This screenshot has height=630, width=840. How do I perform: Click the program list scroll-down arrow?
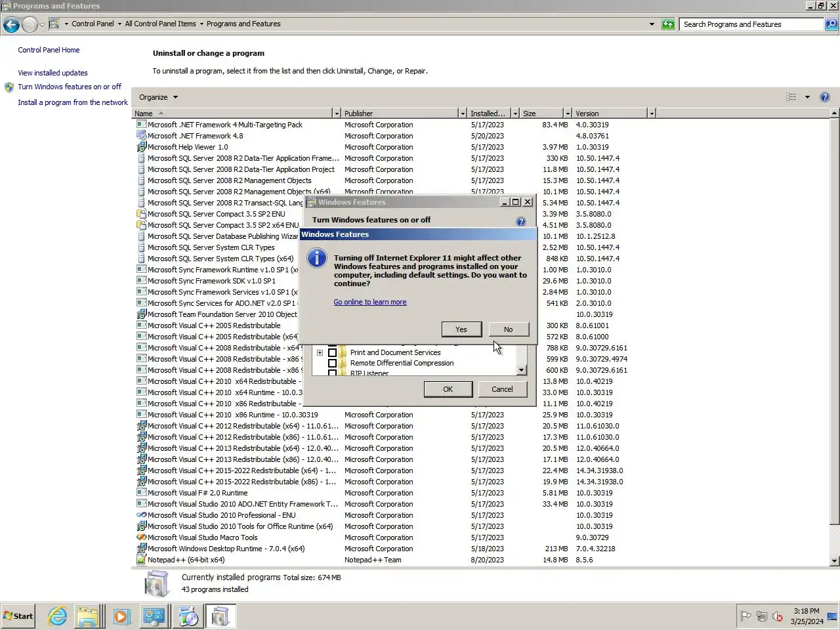pos(834,560)
